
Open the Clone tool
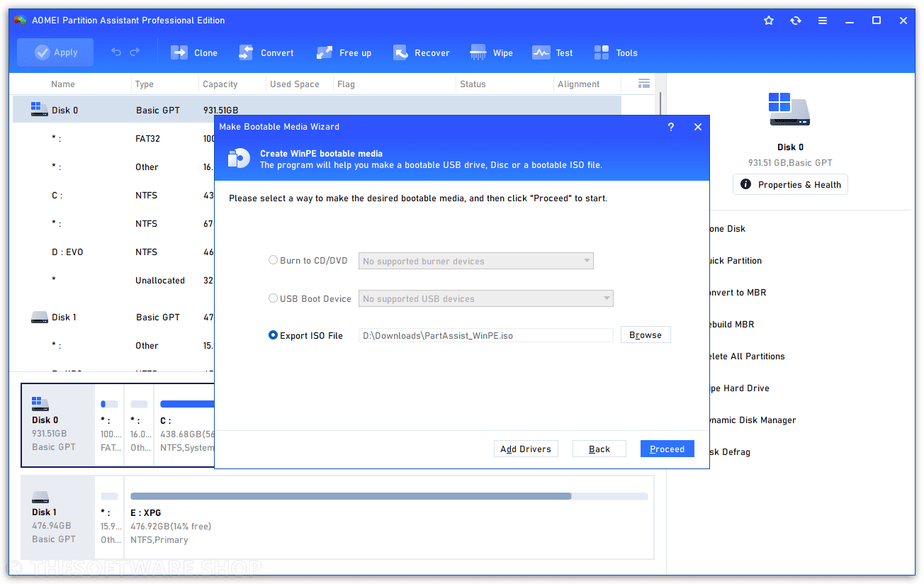pyautogui.click(x=194, y=52)
